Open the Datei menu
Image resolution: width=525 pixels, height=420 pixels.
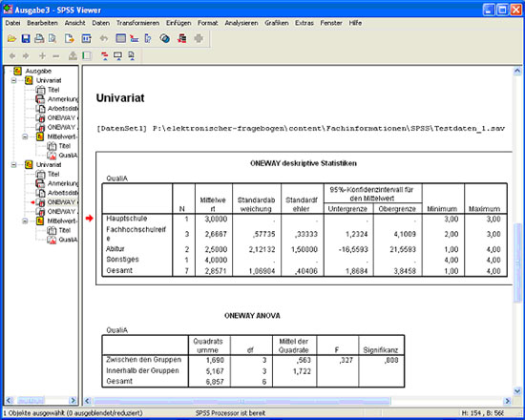12,23
